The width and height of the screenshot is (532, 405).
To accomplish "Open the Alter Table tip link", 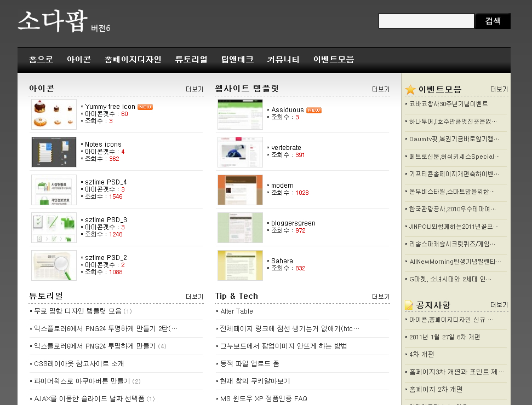I will tap(237, 311).
